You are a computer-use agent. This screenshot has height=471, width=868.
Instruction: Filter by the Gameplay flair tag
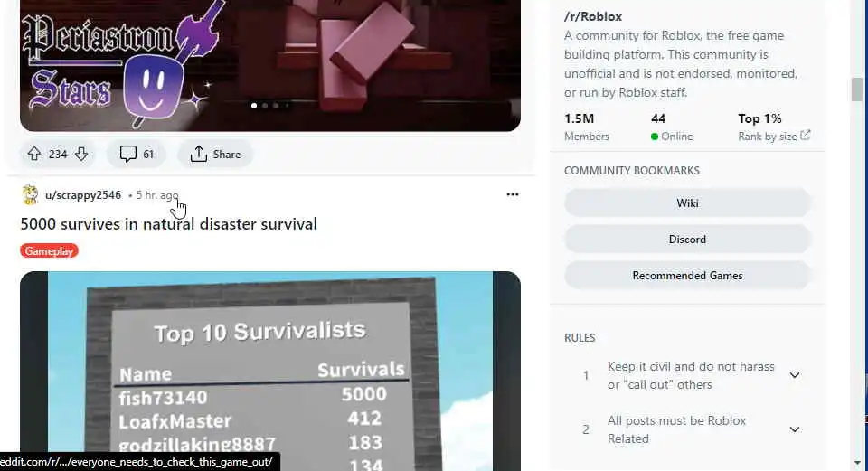coord(49,250)
